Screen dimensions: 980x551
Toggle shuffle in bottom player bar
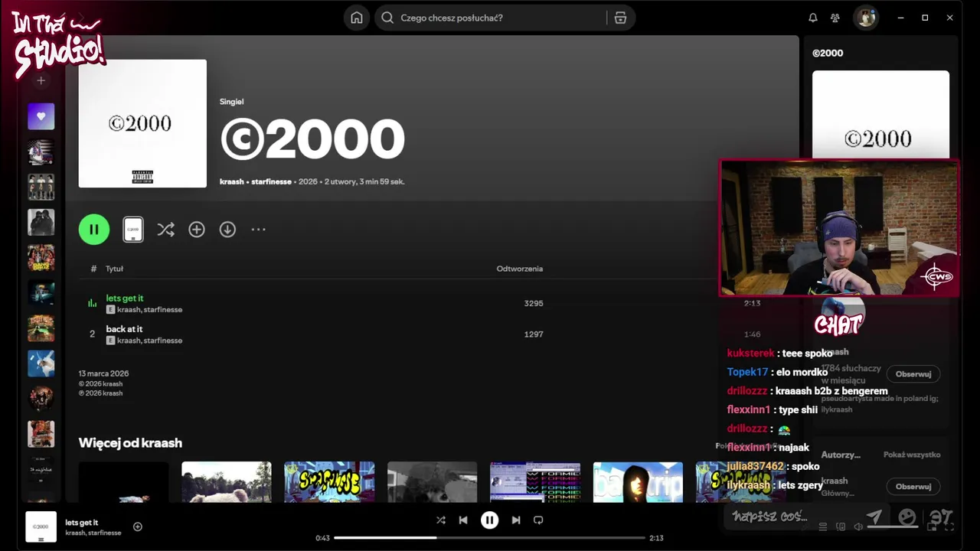coord(441,520)
